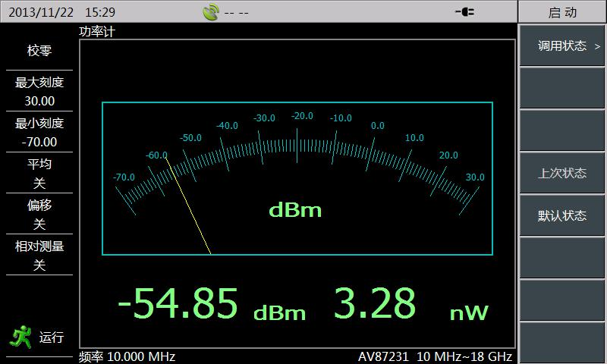Toggle the 偏移 offset setting
Viewport: 607px width, 364px height.
pos(39,214)
